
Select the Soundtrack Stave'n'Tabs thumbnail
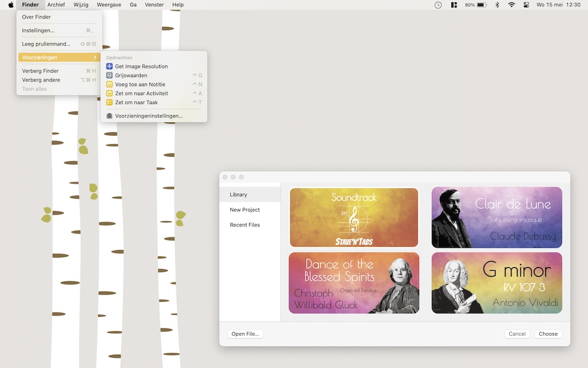(x=354, y=217)
